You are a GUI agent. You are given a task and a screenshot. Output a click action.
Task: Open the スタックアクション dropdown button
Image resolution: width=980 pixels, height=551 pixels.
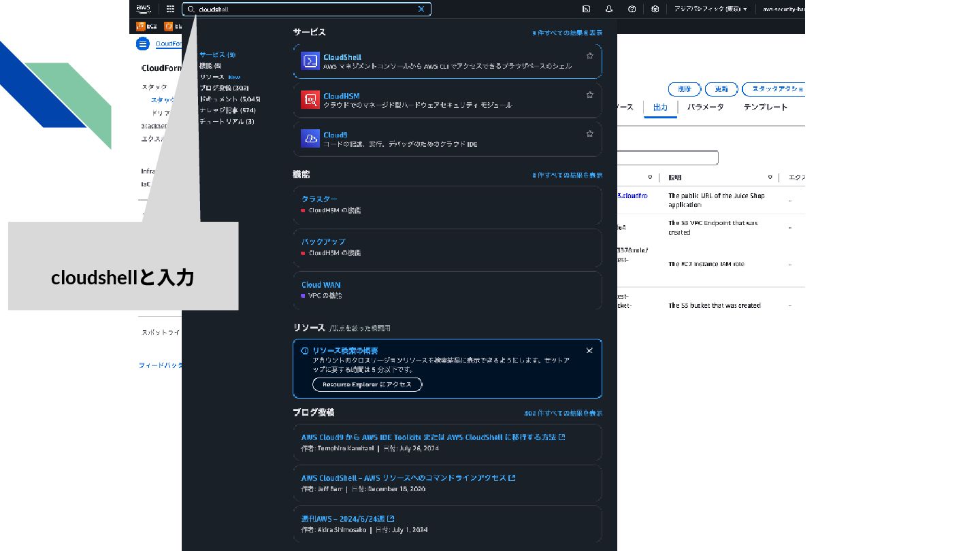pos(774,89)
